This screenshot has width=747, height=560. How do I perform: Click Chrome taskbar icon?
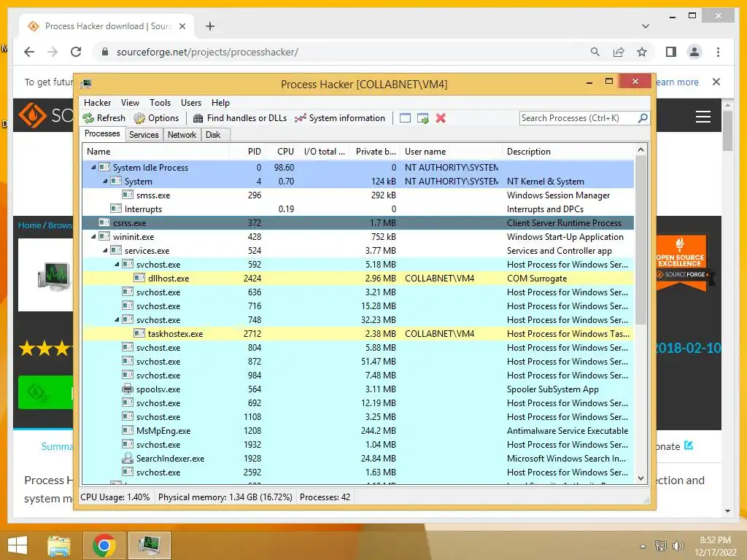(x=104, y=545)
